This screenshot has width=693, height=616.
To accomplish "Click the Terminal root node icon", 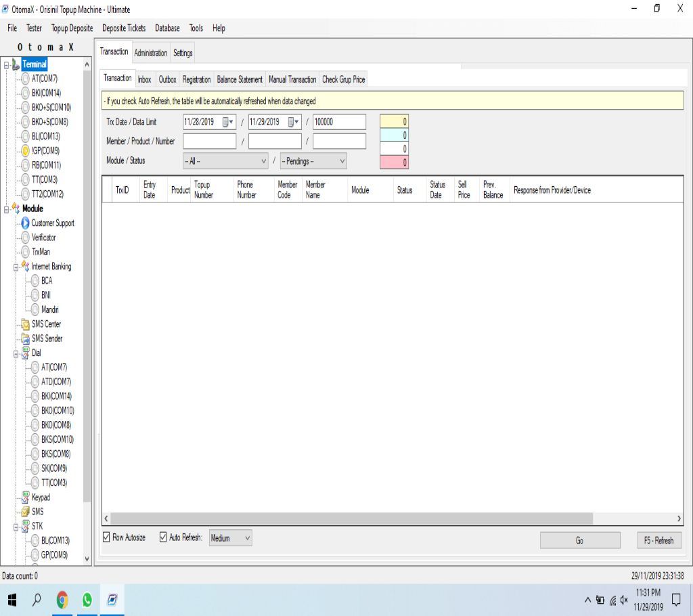I will [x=16, y=64].
